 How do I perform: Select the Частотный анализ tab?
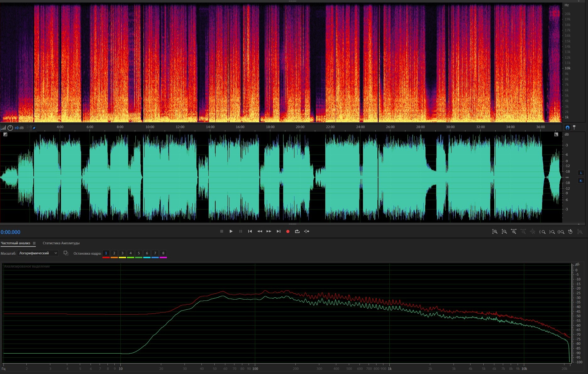point(15,243)
